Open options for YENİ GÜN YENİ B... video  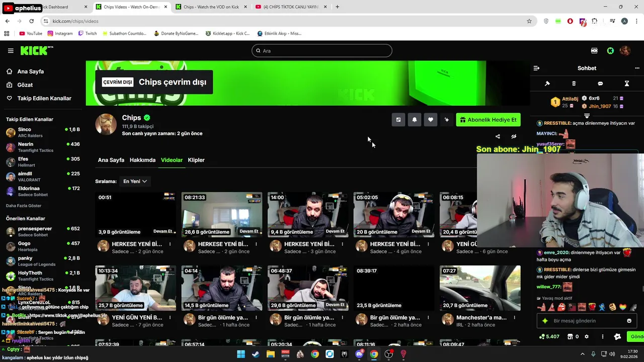(170, 318)
